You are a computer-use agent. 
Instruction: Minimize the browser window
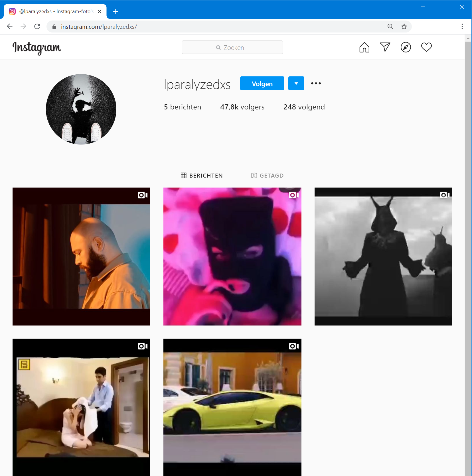[x=423, y=7]
